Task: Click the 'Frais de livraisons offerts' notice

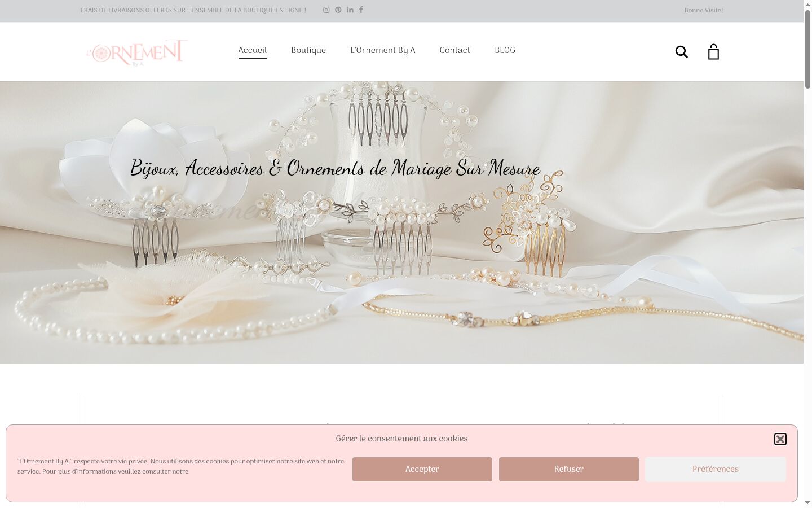Action: coord(193,10)
